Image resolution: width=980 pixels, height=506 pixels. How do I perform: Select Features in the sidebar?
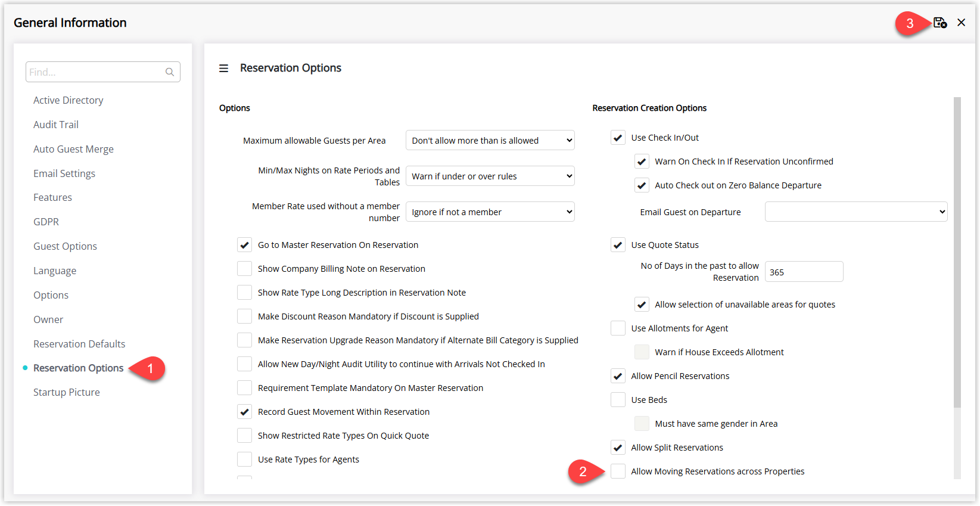(x=52, y=197)
